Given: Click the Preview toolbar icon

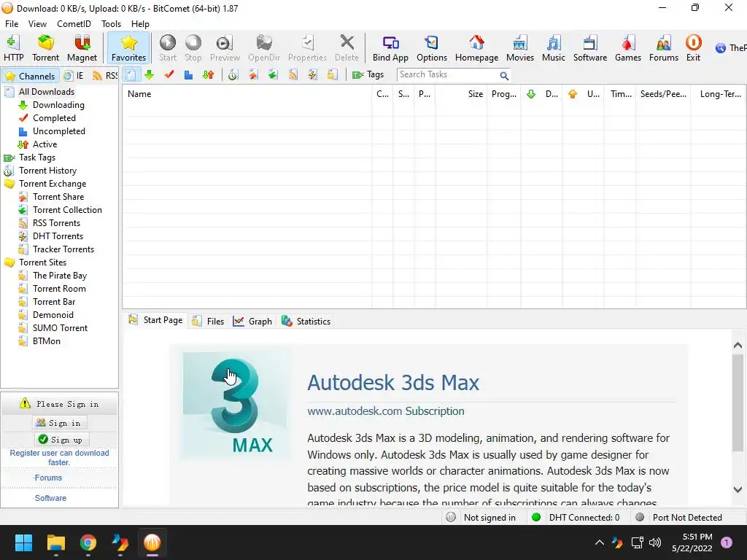Looking at the screenshot, I should pyautogui.click(x=225, y=48).
